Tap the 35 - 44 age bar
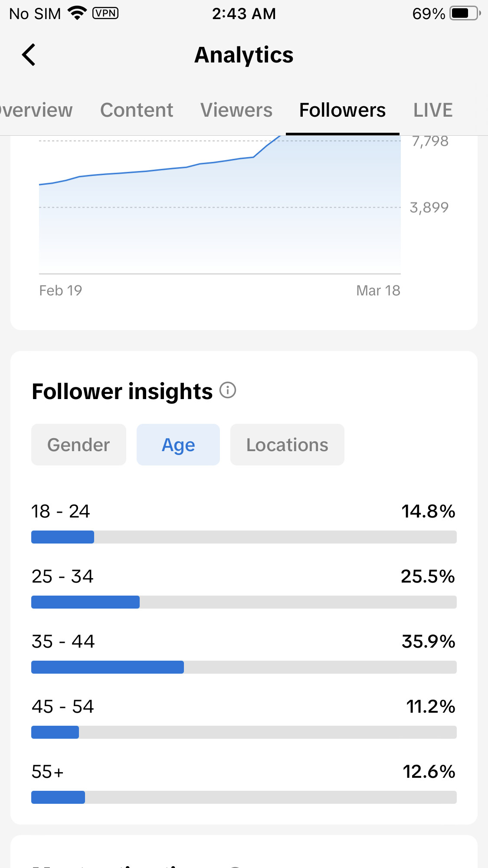The image size is (488, 868). pyautogui.click(x=244, y=667)
